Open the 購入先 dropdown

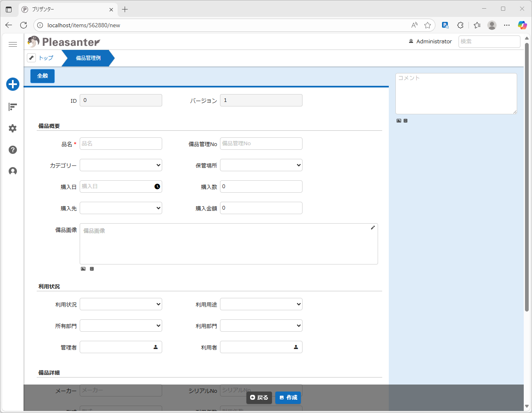pyautogui.click(x=121, y=208)
